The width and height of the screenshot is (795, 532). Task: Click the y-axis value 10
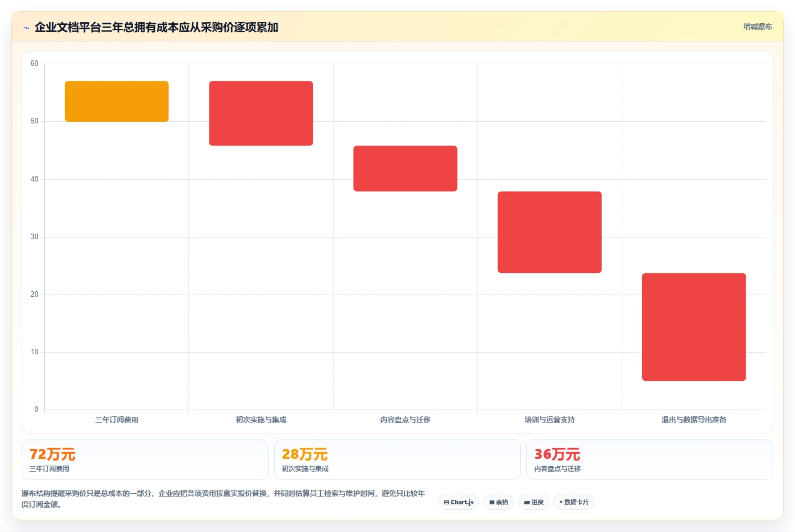(x=34, y=352)
